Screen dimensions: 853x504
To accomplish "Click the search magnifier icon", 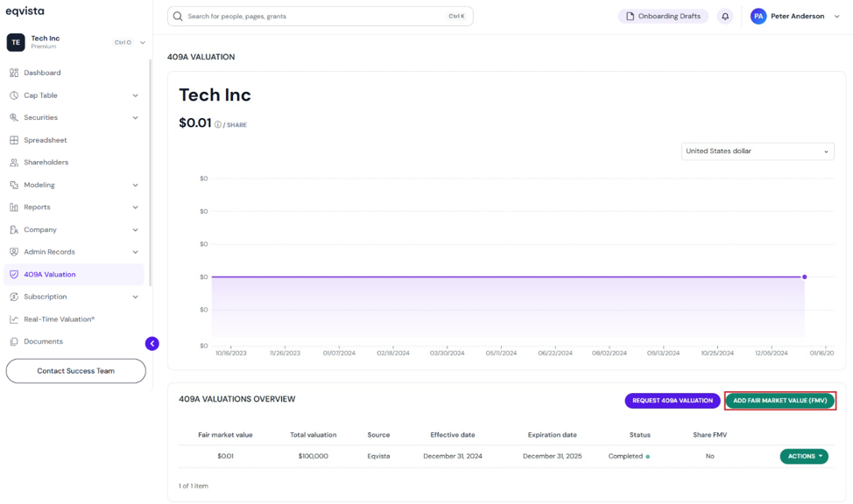I will click(178, 17).
